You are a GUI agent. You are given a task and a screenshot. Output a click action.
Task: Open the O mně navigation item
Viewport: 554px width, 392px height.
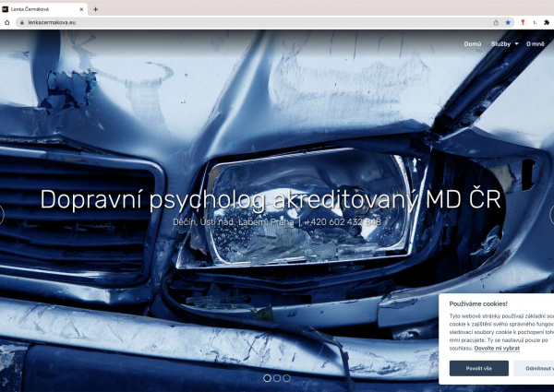536,43
